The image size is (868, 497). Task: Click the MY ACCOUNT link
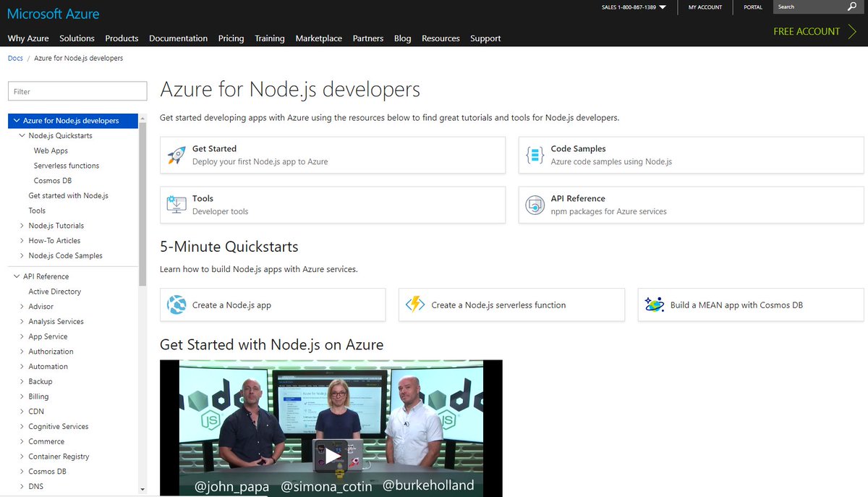[x=705, y=7]
